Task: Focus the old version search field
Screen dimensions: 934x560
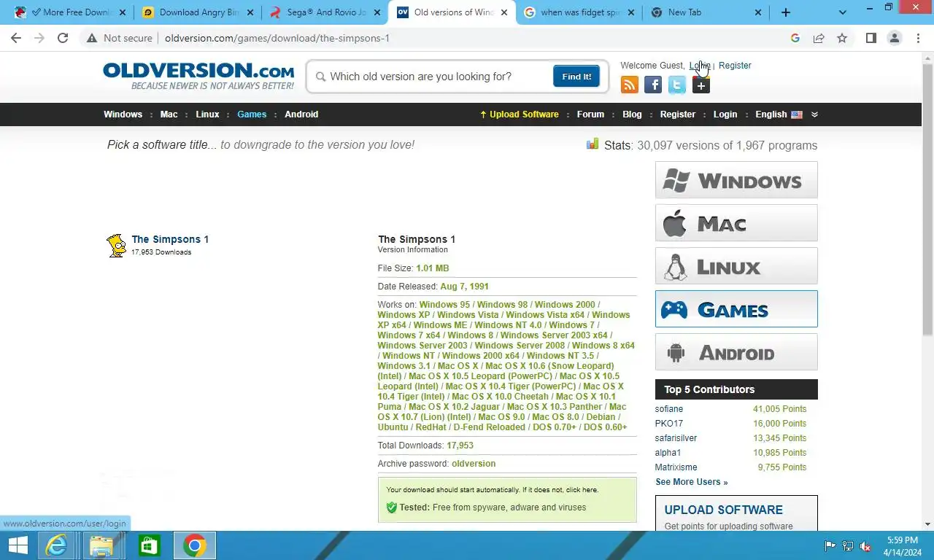Action: 438,77
